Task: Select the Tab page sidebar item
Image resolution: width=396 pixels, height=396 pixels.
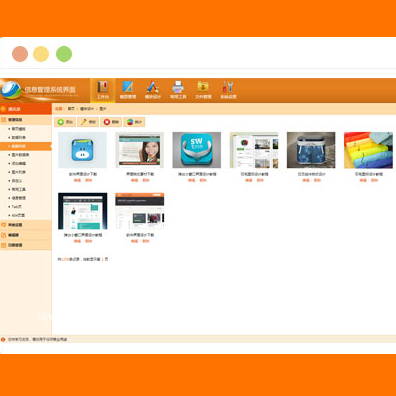Action: (17, 207)
